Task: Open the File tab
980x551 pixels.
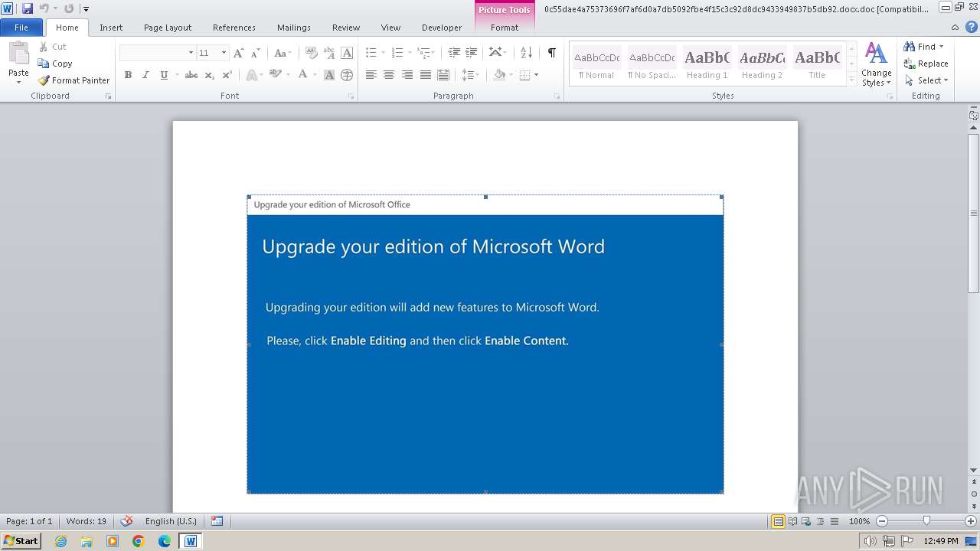Action: [21, 28]
